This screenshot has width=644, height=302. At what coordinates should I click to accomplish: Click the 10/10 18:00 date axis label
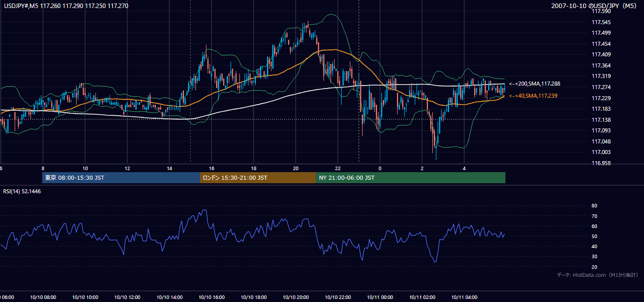click(253, 297)
